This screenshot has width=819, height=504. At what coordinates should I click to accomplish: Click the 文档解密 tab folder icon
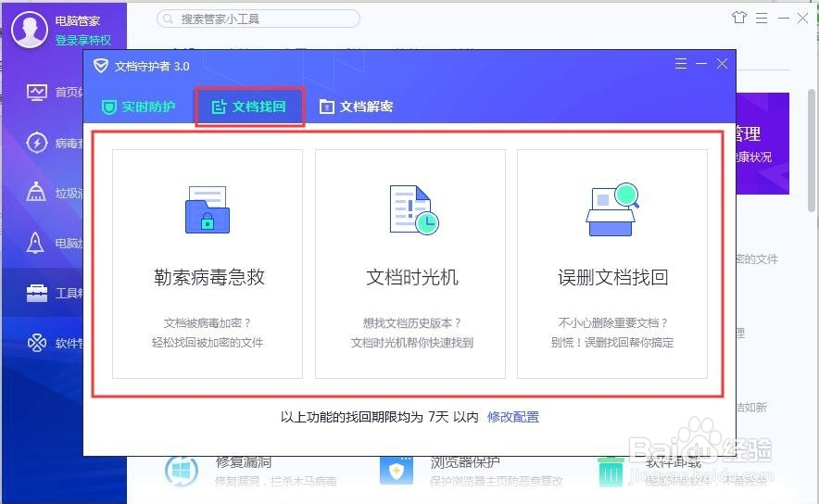(x=326, y=107)
